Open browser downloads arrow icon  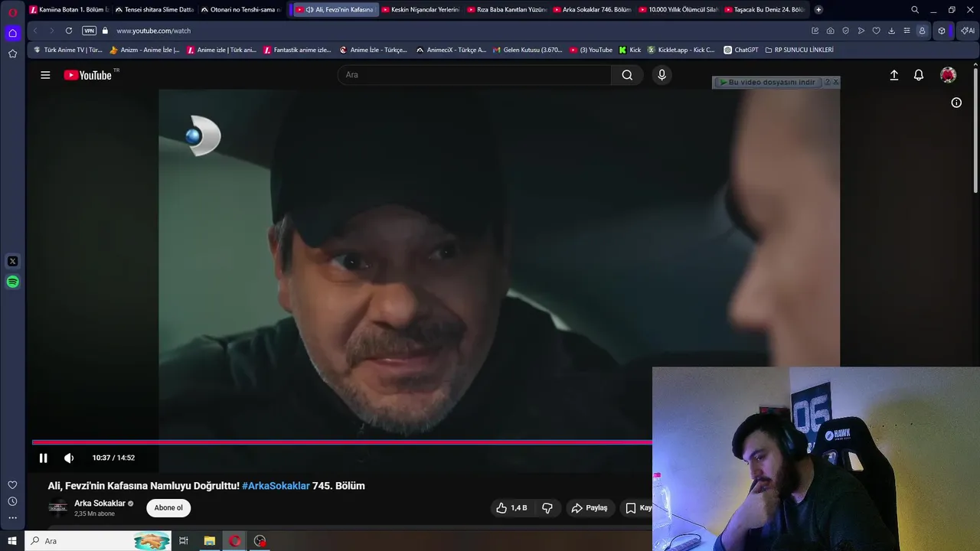892,31
